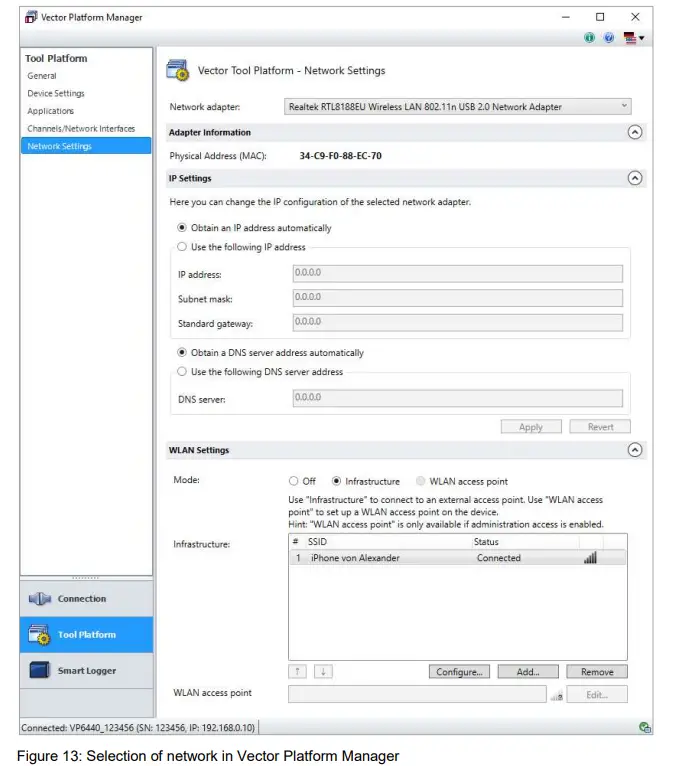Click the Edit... button for WLAN access point
Viewport: 682px width, 766px height.
597,695
